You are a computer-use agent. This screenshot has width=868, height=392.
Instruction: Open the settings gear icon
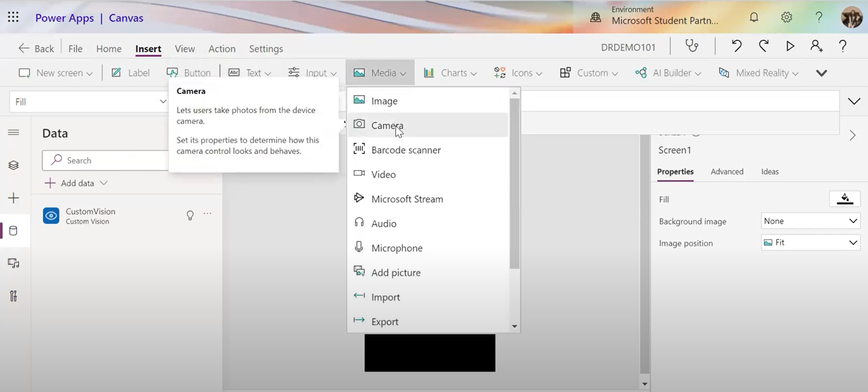pyautogui.click(x=786, y=17)
